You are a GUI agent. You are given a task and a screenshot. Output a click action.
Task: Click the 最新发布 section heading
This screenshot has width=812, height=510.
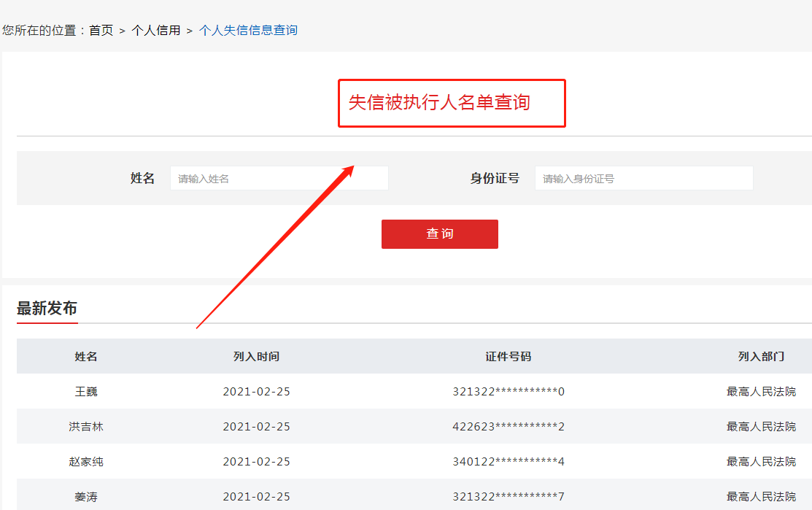pyautogui.click(x=47, y=308)
